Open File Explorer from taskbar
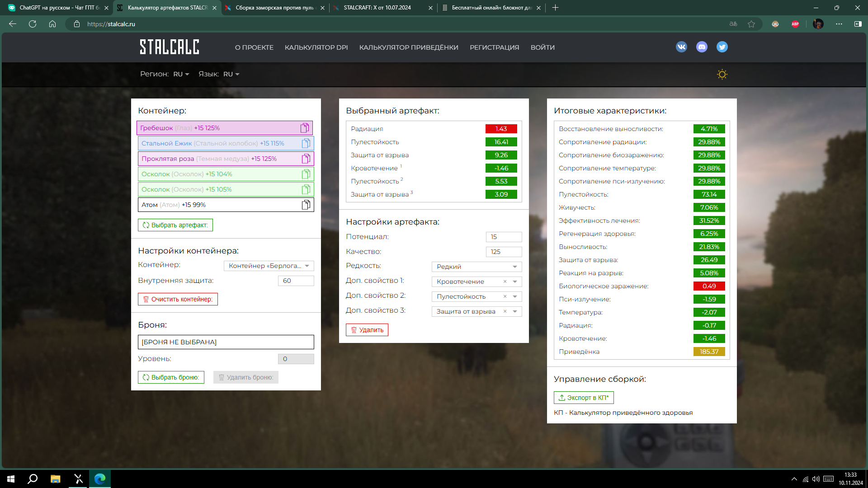The height and width of the screenshot is (488, 868). coord(55,479)
